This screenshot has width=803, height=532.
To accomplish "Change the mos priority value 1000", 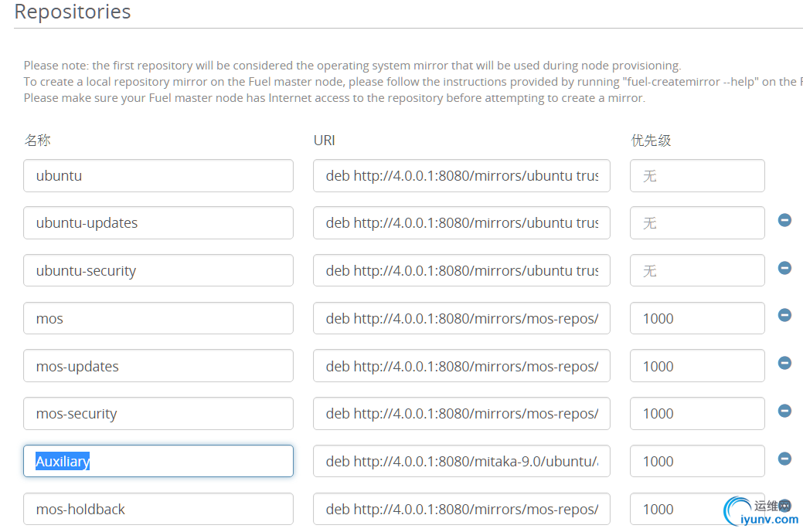I will [697, 318].
